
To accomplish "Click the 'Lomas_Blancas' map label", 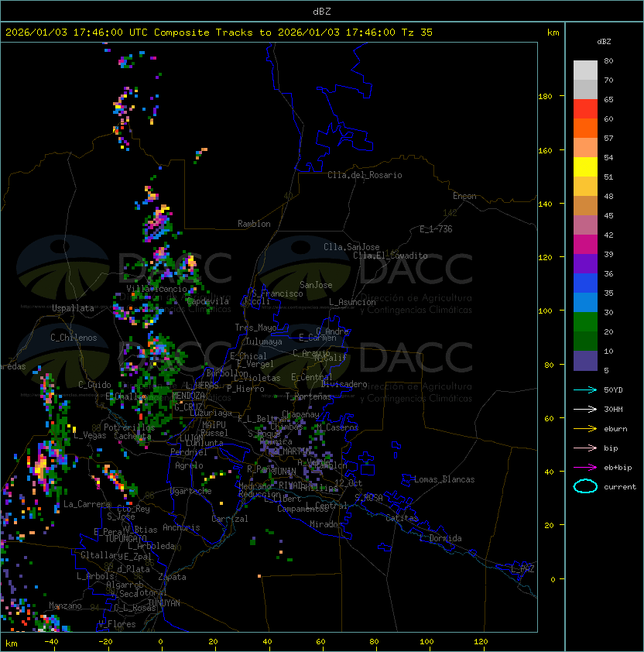I will (x=444, y=479).
